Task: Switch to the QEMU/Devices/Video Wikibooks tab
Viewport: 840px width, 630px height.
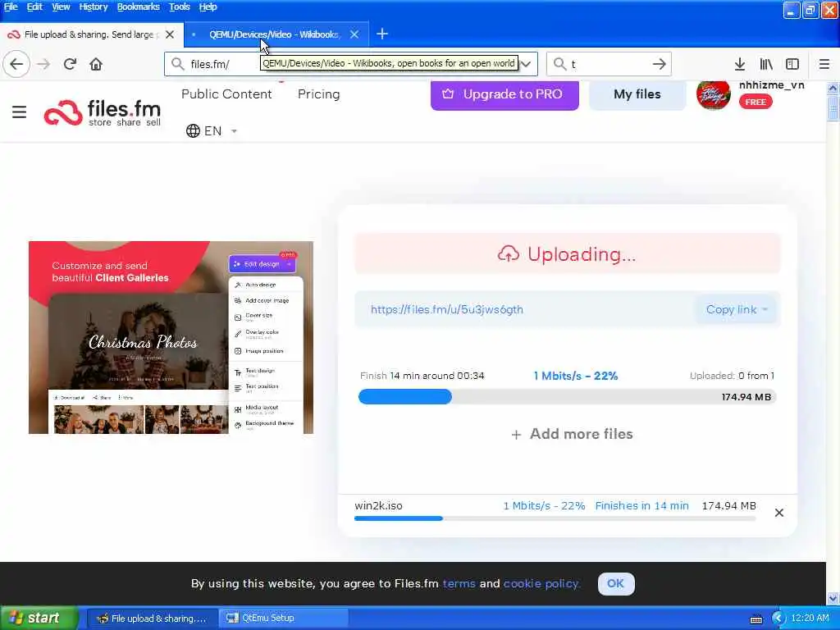Action: [x=274, y=34]
